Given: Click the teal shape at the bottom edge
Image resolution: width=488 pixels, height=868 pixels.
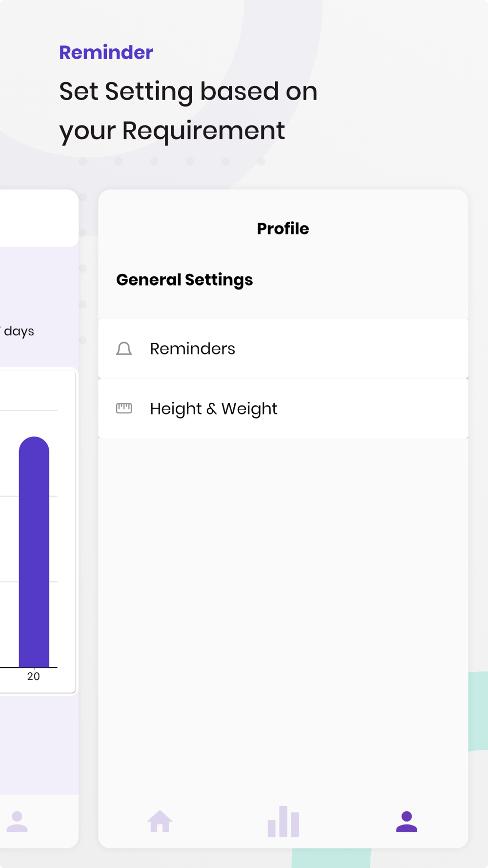Looking at the screenshot, I should click(x=331, y=858).
